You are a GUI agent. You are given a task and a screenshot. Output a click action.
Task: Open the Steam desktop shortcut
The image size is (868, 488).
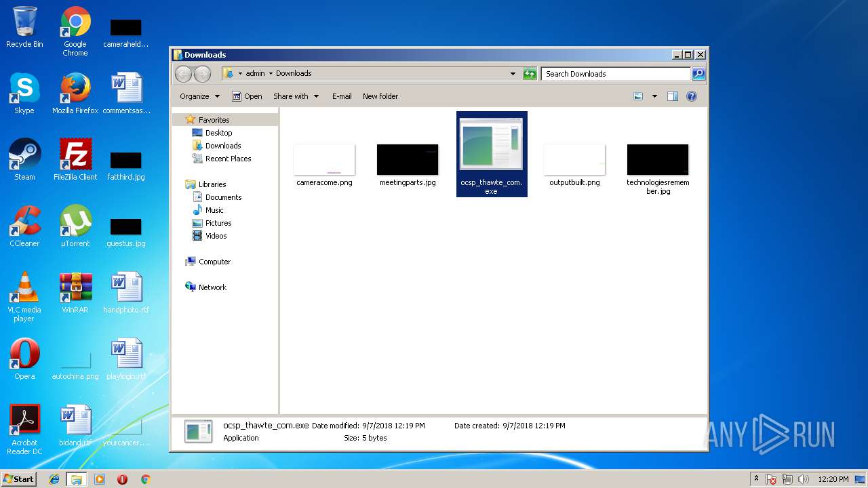(24, 160)
